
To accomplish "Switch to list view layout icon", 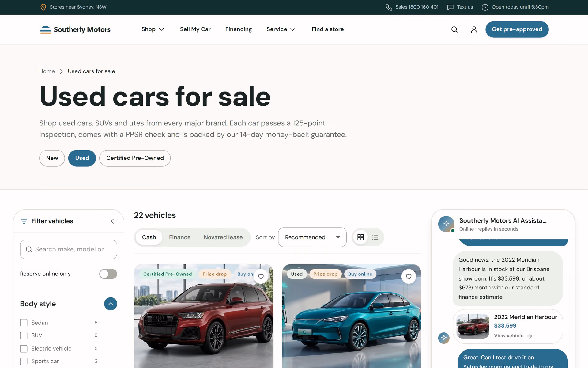I will 375,237.
